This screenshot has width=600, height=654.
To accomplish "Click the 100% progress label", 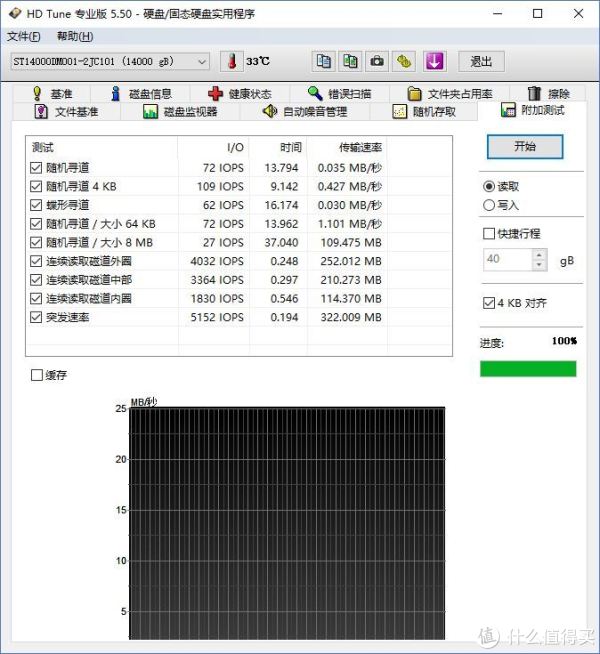I will coord(564,341).
